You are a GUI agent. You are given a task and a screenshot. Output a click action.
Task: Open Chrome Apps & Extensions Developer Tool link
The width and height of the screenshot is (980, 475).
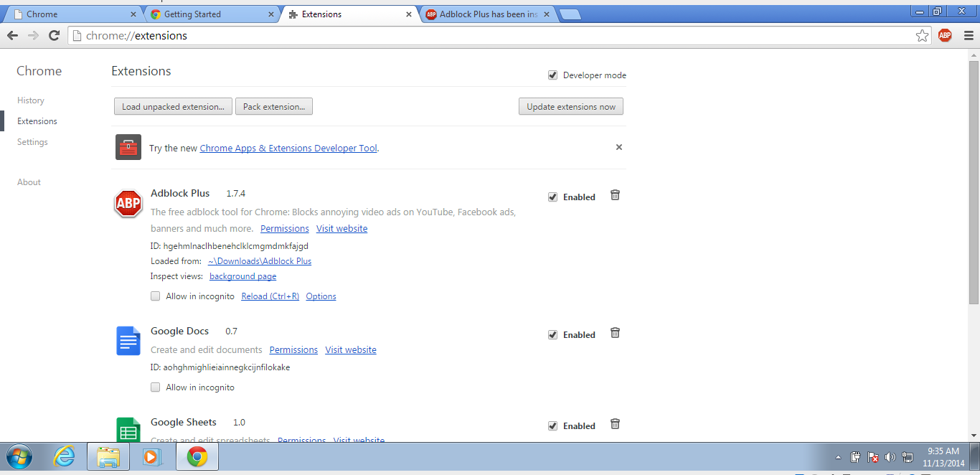pyautogui.click(x=288, y=149)
